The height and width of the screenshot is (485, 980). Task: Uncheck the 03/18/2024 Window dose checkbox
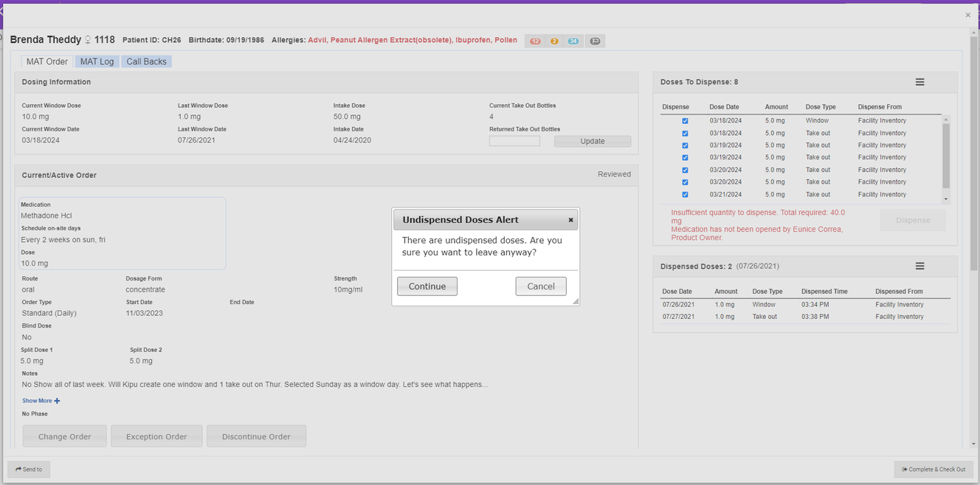pos(685,121)
